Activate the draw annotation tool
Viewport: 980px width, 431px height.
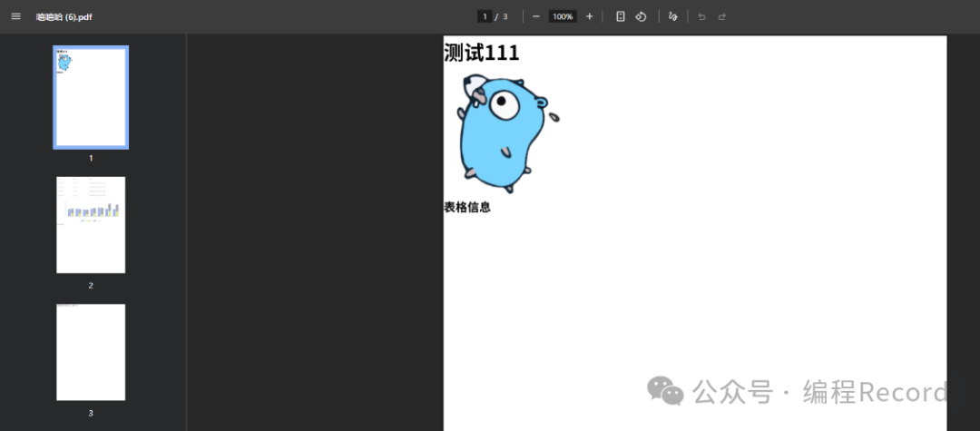[x=672, y=16]
